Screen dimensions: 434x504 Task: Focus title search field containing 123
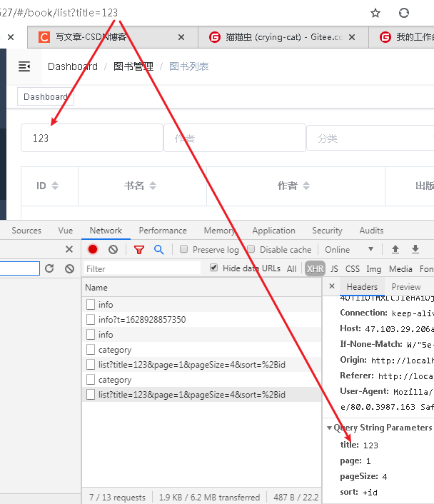pyautogui.click(x=92, y=138)
